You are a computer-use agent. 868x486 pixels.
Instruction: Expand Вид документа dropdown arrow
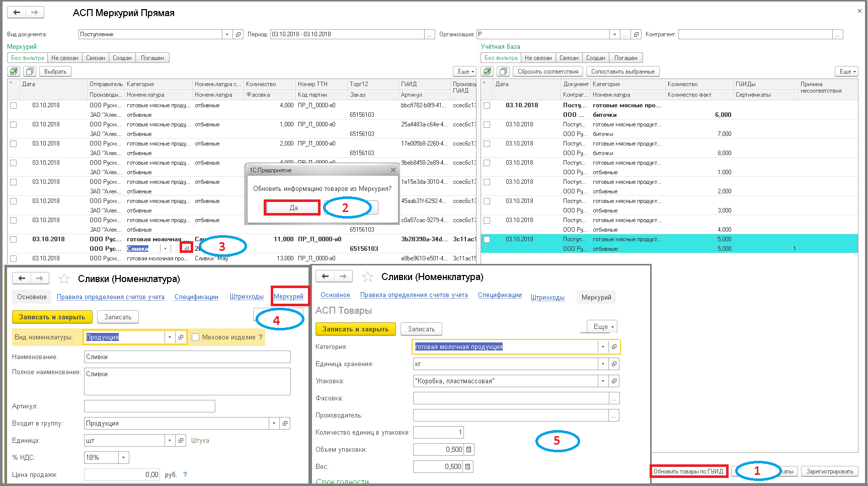click(x=227, y=34)
